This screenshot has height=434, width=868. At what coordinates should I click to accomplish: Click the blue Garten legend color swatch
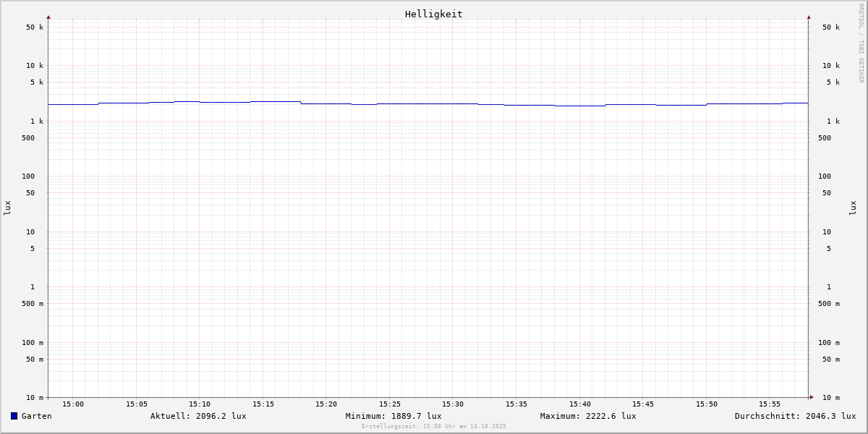pos(14,416)
